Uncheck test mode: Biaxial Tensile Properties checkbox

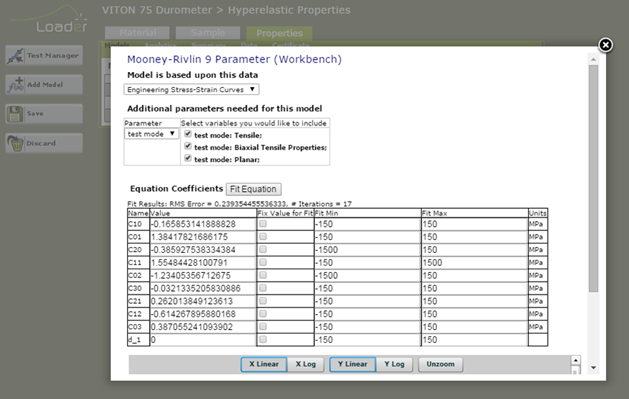pyautogui.click(x=187, y=146)
